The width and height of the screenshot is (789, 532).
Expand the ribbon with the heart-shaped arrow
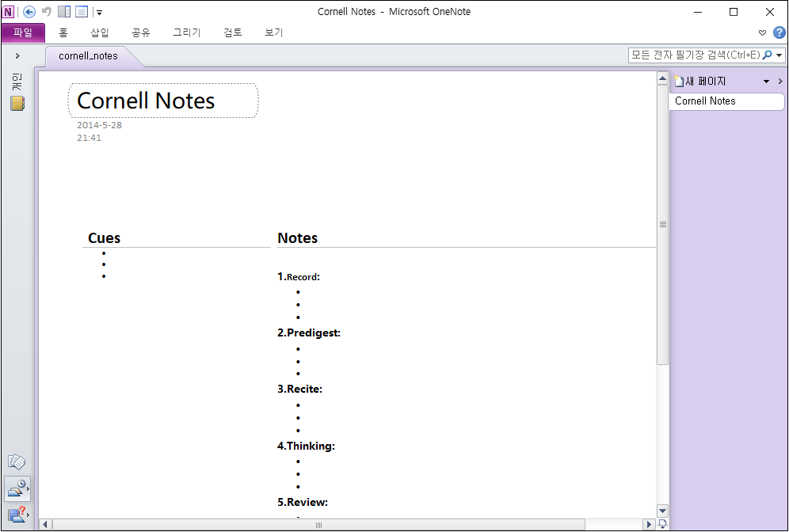(762, 32)
